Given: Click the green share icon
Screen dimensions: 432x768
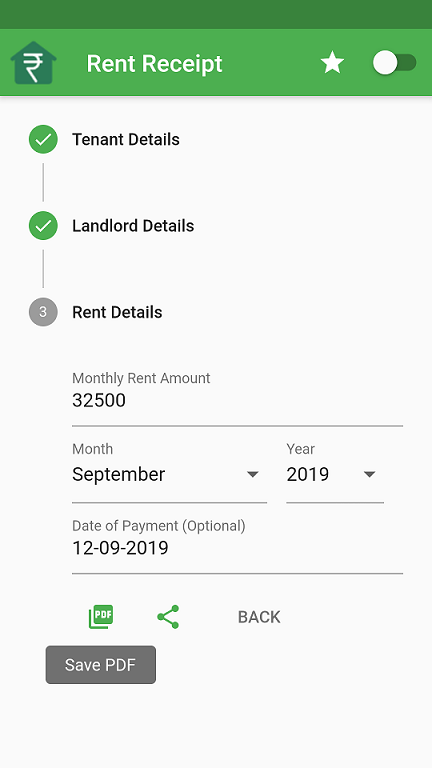Looking at the screenshot, I should pyautogui.click(x=168, y=617).
